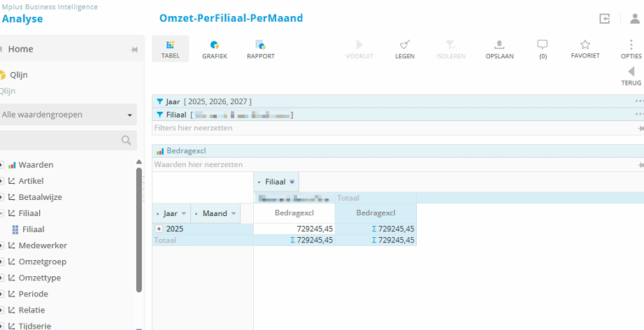Expand the Omzettype dimension

(1, 278)
